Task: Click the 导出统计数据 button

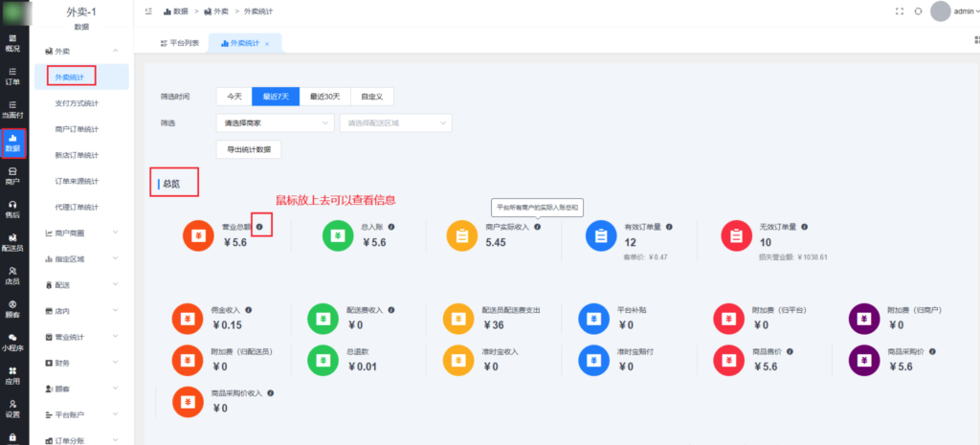Action: (x=249, y=149)
